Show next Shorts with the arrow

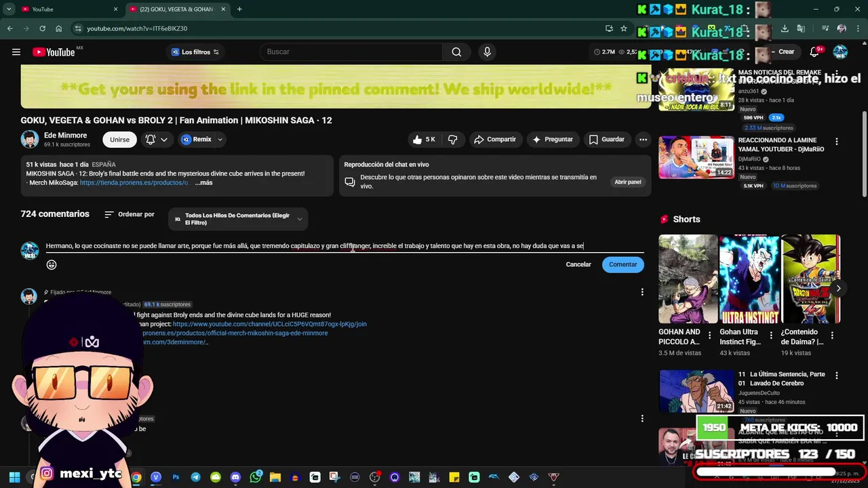pos(838,288)
